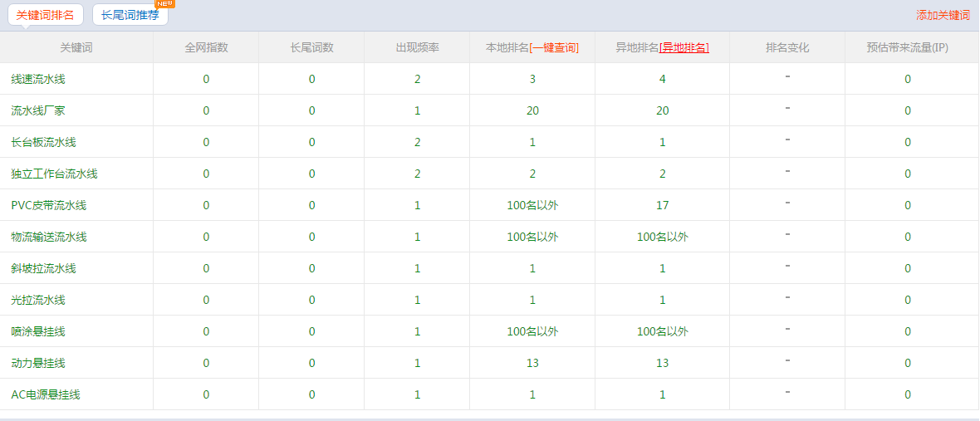Click keyword 斜坡拉流水线
This screenshot has height=421, width=980.
click(43, 268)
